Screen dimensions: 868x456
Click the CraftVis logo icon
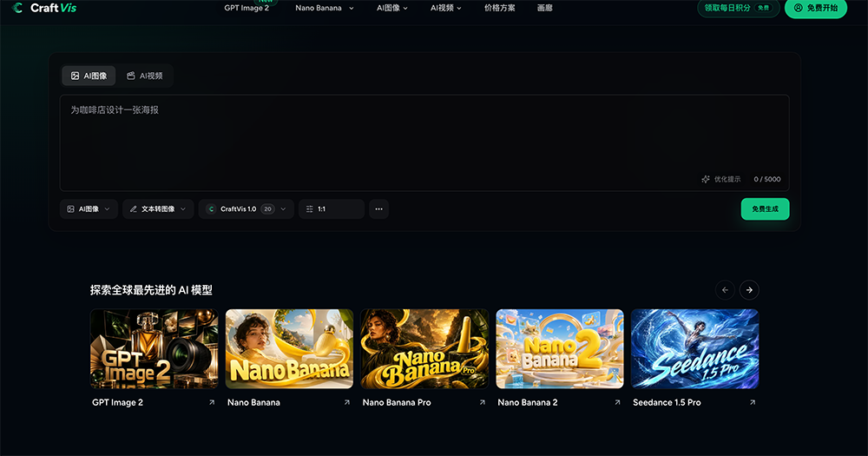point(17,8)
